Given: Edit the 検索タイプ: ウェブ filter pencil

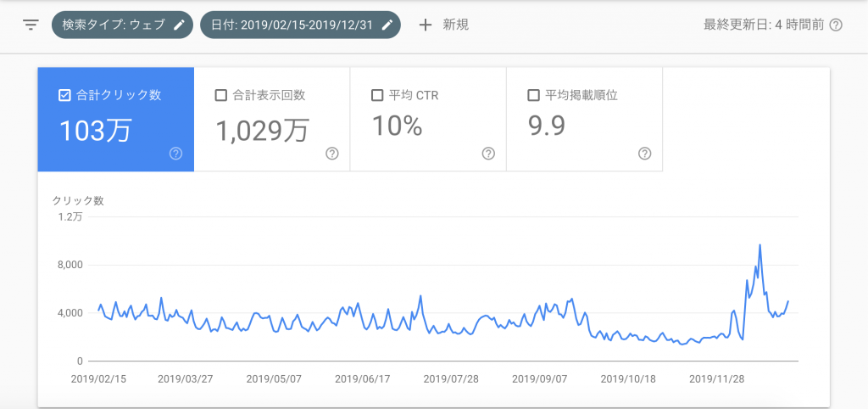Looking at the screenshot, I should coord(178,25).
